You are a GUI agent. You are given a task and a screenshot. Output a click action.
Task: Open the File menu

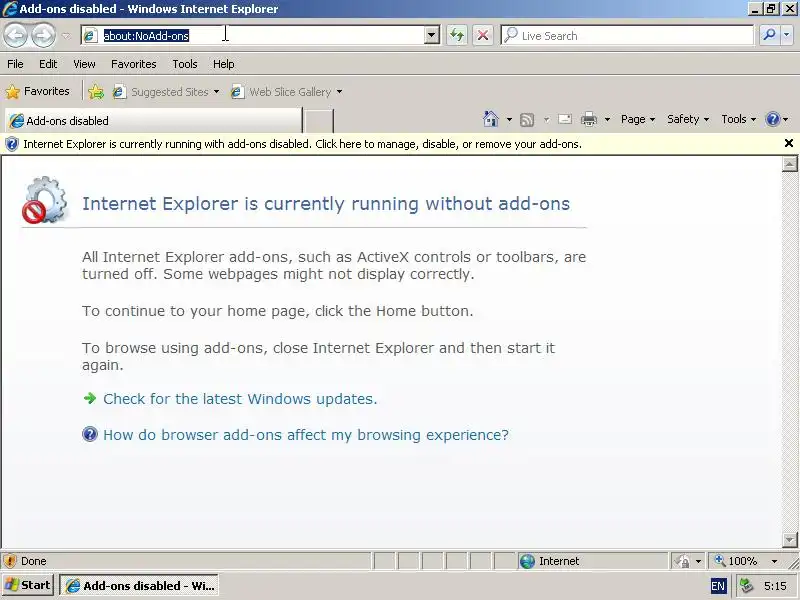tap(15, 64)
